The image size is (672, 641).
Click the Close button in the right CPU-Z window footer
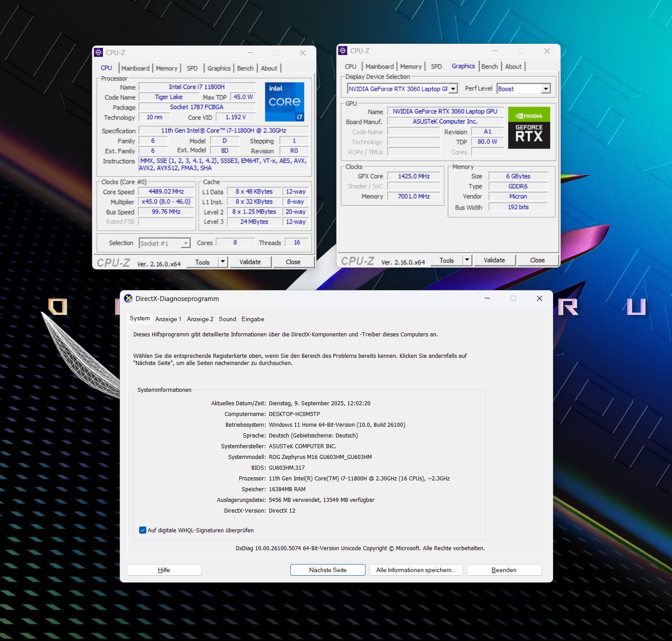pyautogui.click(x=537, y=260)
